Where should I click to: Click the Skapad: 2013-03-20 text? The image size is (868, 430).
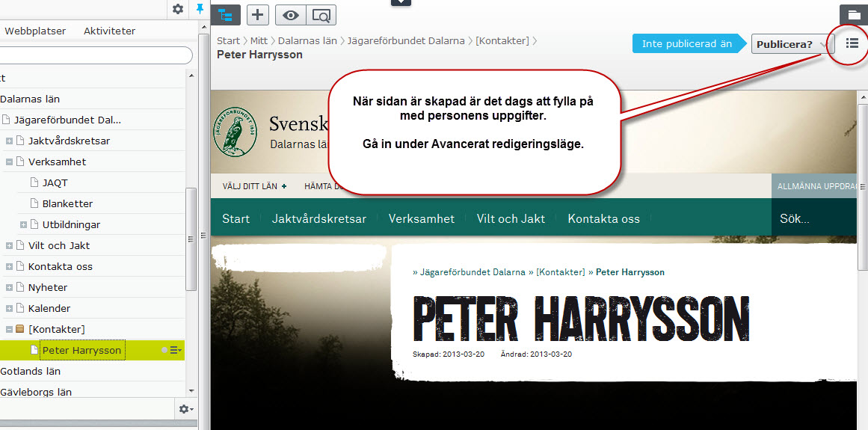click(x=449, y=354)
